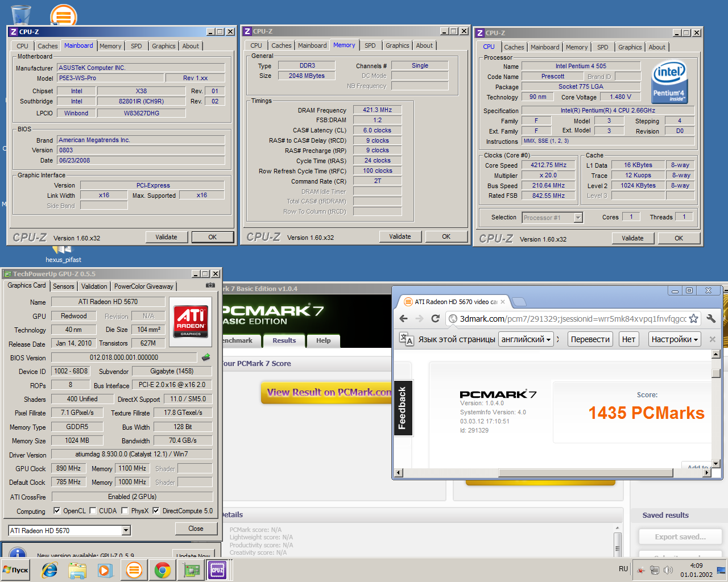Click the DRAM Frequency 421.3 MHz value
The width and height of the screenshot is (728, 582).
[378, 110]
